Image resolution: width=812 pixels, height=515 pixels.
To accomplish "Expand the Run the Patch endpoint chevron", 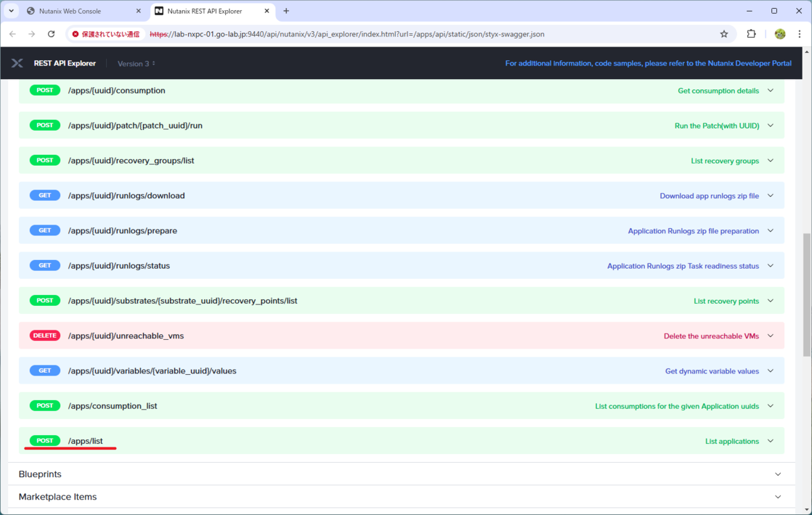I will 770,125.
